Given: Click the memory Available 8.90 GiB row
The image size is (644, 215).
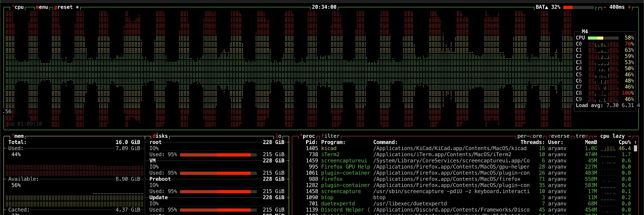Looking at the screenshot, I should [x=74, y=179].
